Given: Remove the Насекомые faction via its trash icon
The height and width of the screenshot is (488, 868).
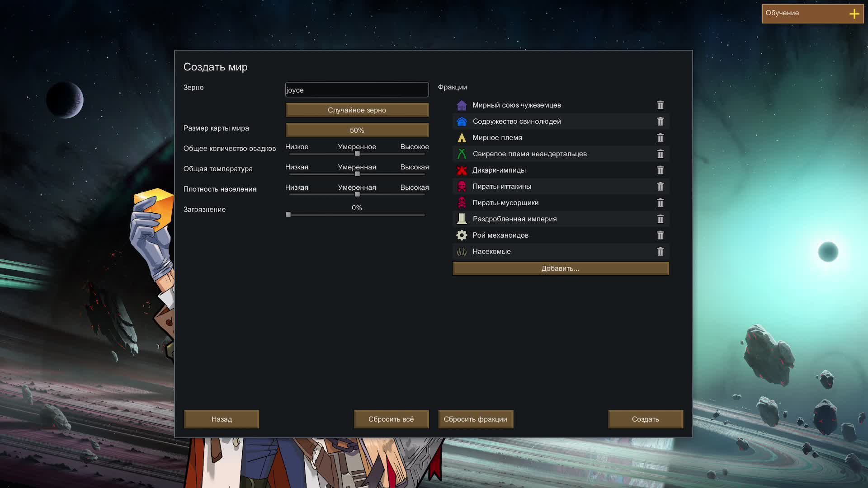Looking at the screenshot, I should pos(660,252).
